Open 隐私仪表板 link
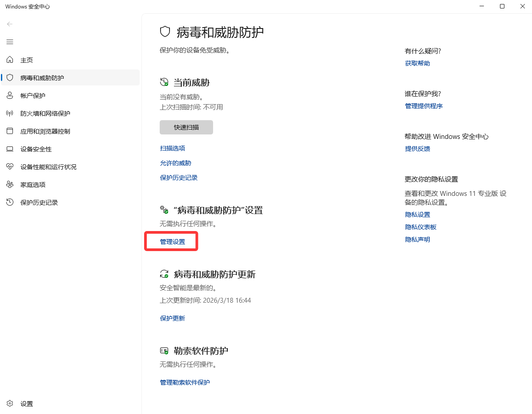Screen dimensions: 532x414 tap(421, 227)
